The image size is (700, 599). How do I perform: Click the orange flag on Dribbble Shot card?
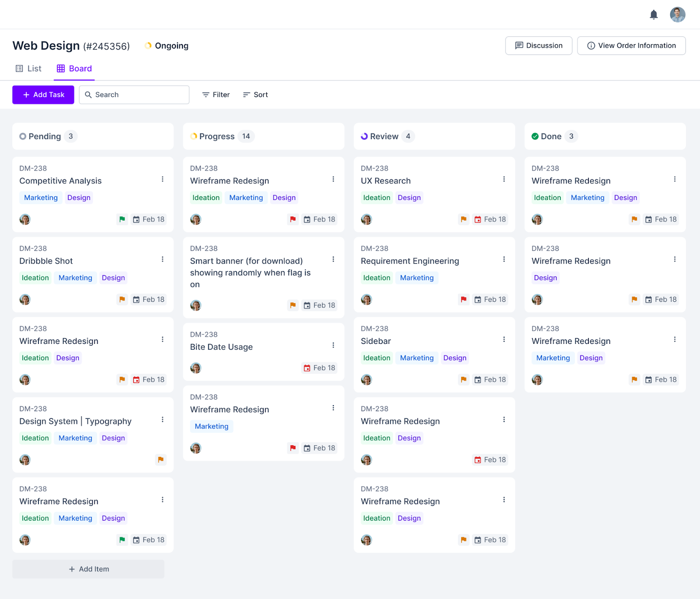pyautogui.click(x=122, y=299)
